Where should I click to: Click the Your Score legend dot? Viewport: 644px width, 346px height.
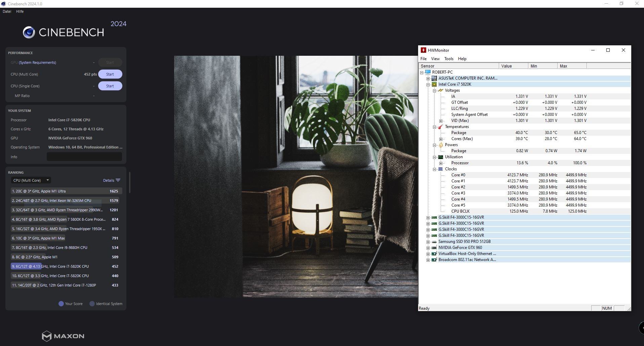coord(61,304)
